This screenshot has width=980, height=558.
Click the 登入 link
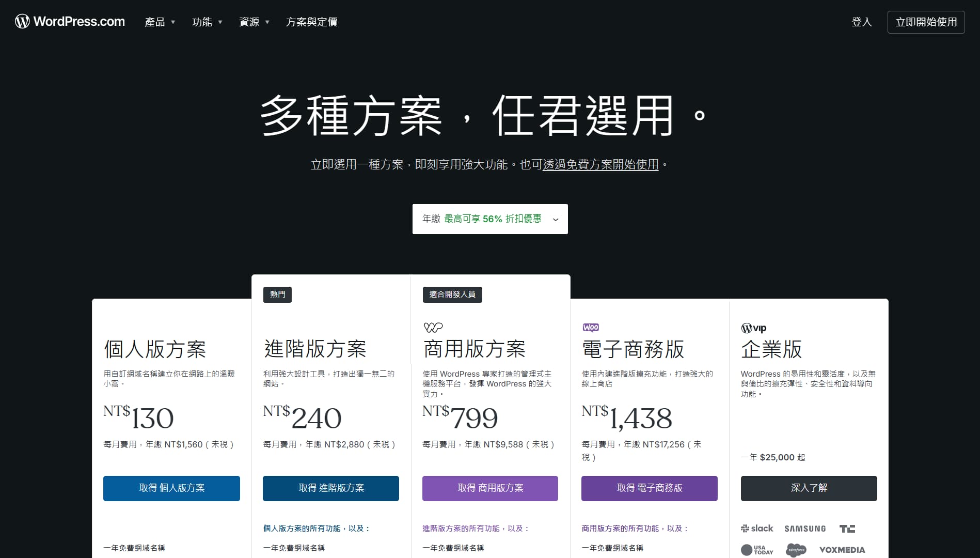click(x=861, y=22)
